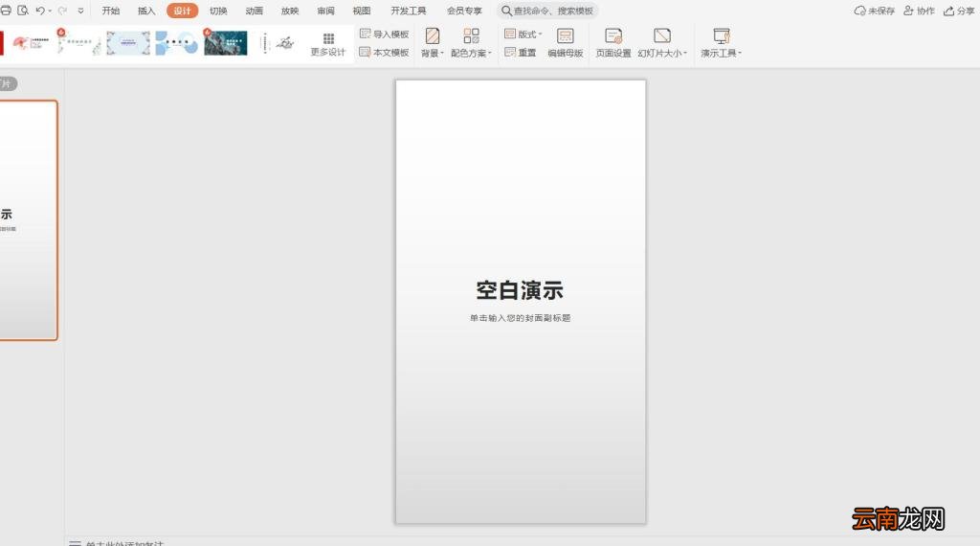Click the Print Preview icon

[x=23, y=11]
